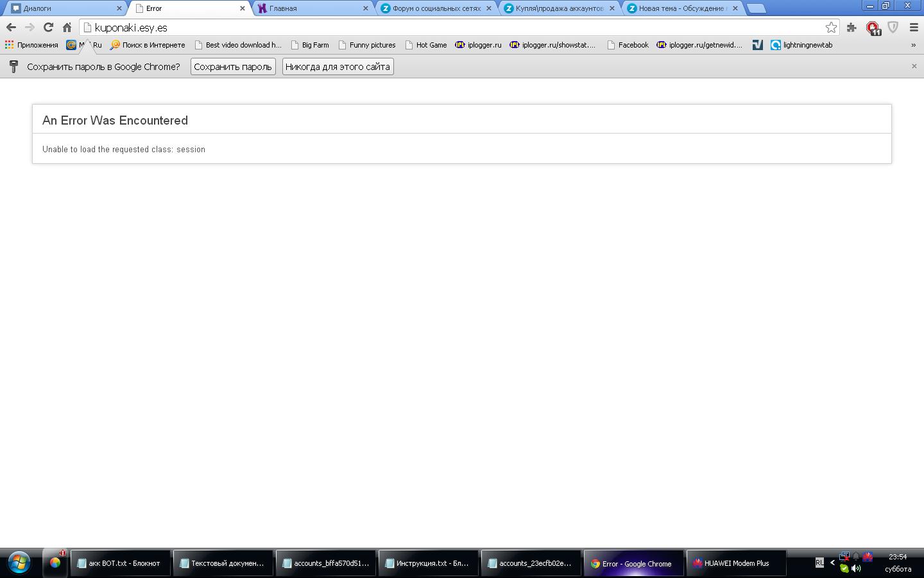Open the iplogger.ru/getnewid bookmark
The height and width of the screenshot is (578, 924).
(x=699, y=45)
